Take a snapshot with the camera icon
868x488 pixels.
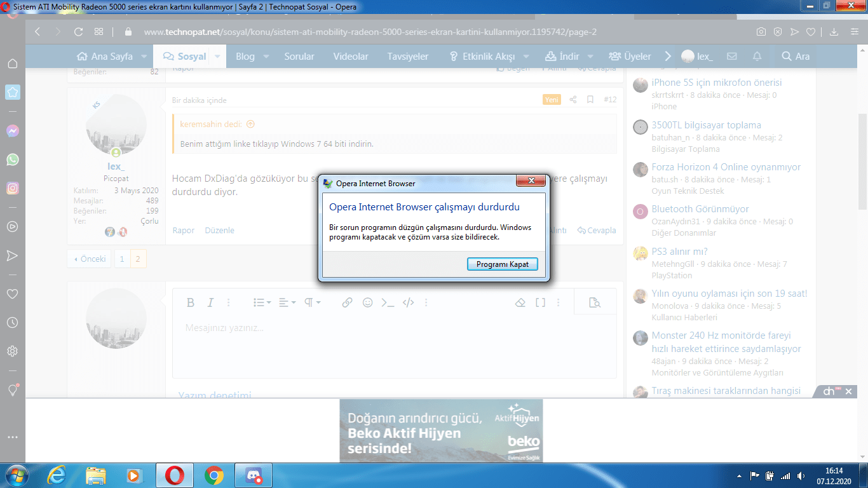(761, 32)
